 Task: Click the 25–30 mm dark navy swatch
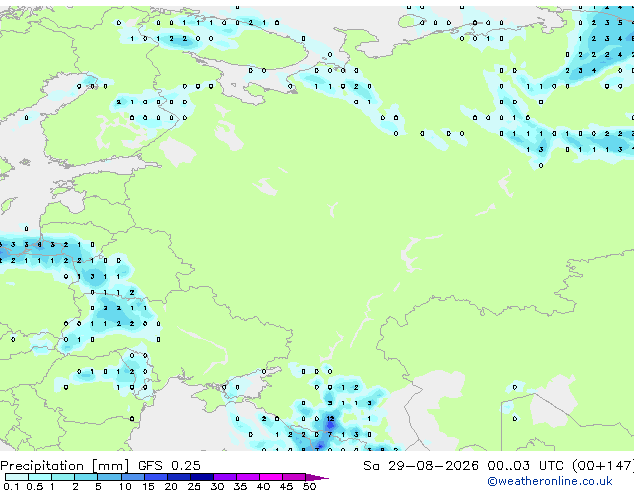(201, 477)
